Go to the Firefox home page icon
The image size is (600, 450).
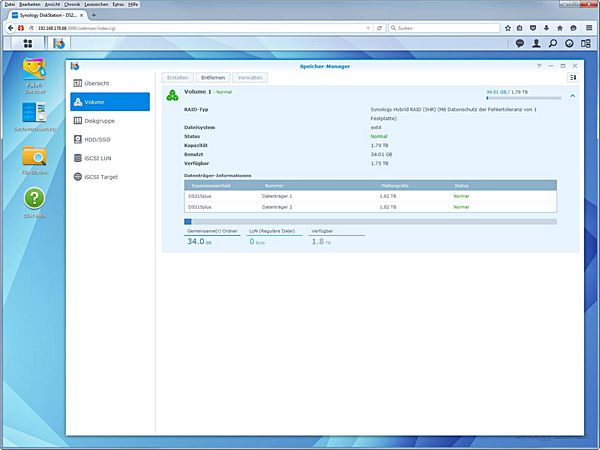tap(559, 28)
